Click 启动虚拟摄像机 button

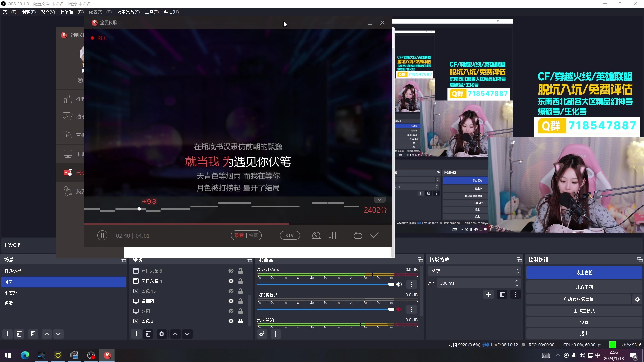click(578, 299)
